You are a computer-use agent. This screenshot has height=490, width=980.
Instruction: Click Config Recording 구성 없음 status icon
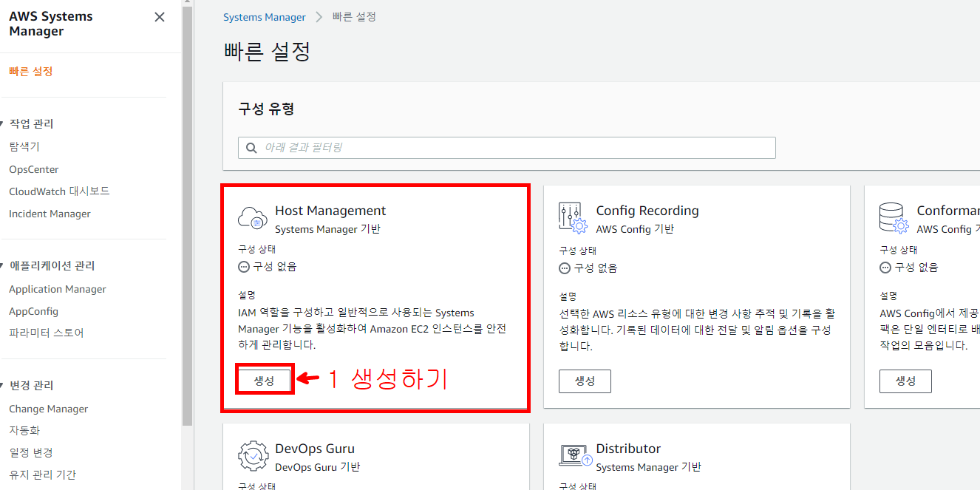(565, 268)
